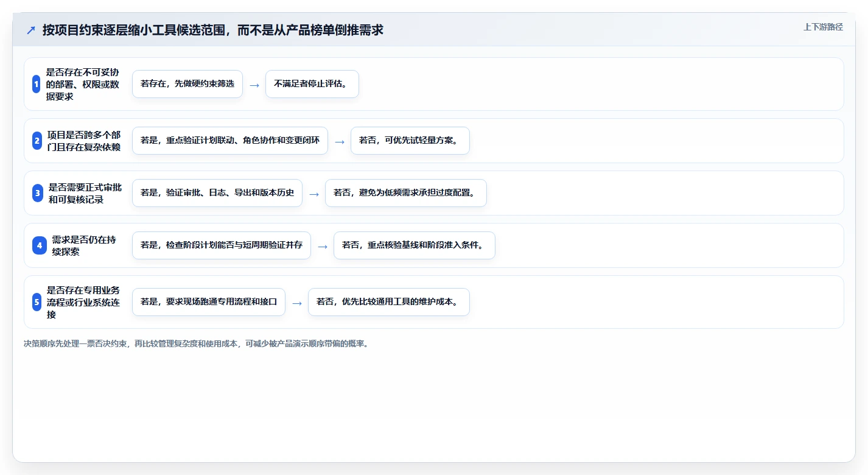Screen dimensions: 868x475
Task: Select step number 3 badge
Action: pos(38,193)
